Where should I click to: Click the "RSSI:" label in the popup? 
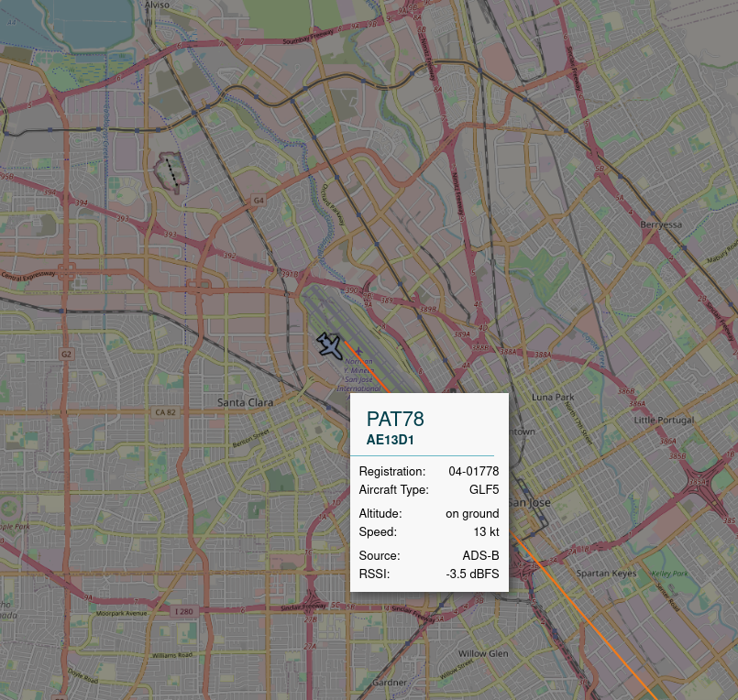(374, 574)
